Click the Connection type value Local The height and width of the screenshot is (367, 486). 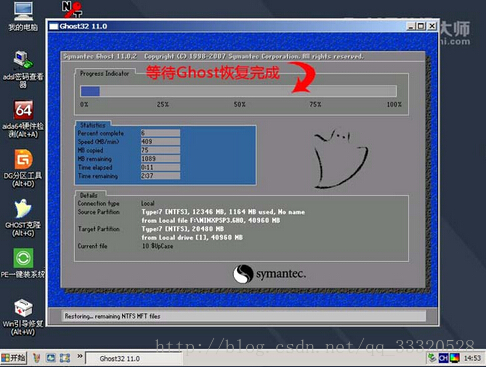[148, 203]
